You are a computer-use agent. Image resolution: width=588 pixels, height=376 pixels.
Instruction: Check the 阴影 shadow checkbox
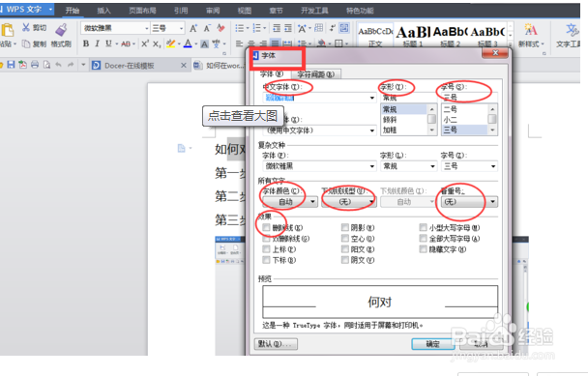[x=344, y=227]
